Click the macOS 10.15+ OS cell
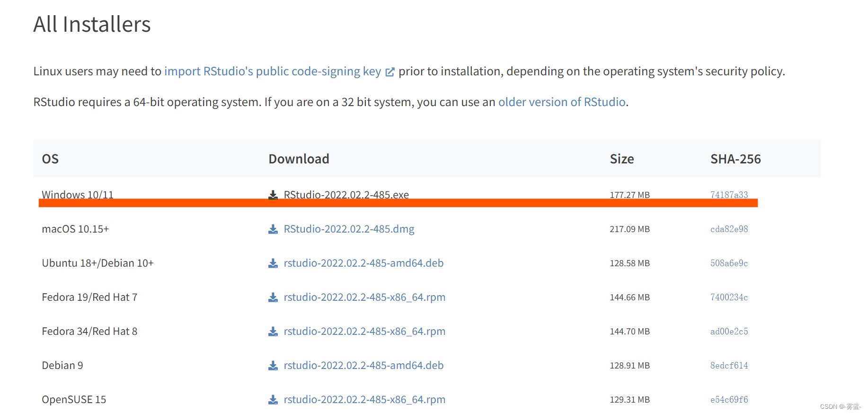Image resolution: width=868 pixels, height=414 pixels. coord(75,229)
